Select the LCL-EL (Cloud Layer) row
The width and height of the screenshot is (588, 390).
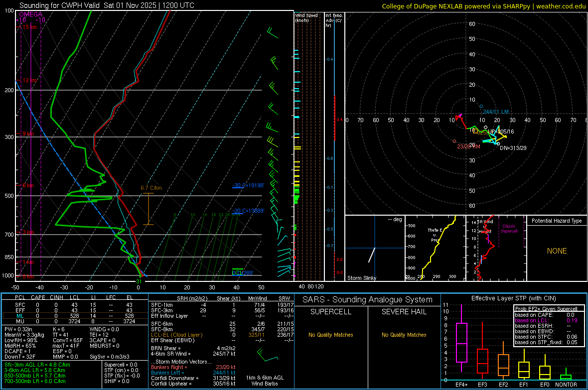click(x=222, y=335)
